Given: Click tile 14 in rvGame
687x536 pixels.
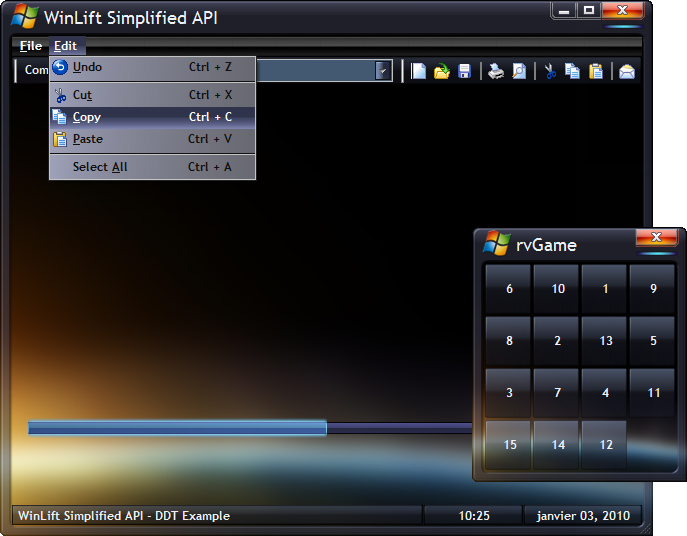Looking at the screenshot, I should [x=556, y=445].
